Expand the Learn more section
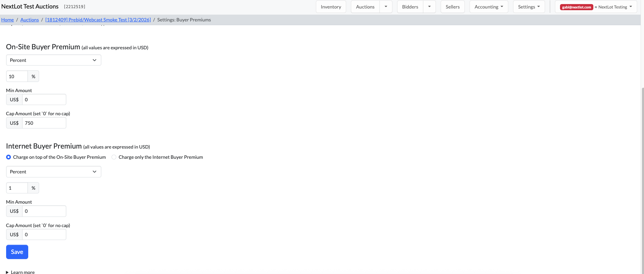 [x=20, y=272]
